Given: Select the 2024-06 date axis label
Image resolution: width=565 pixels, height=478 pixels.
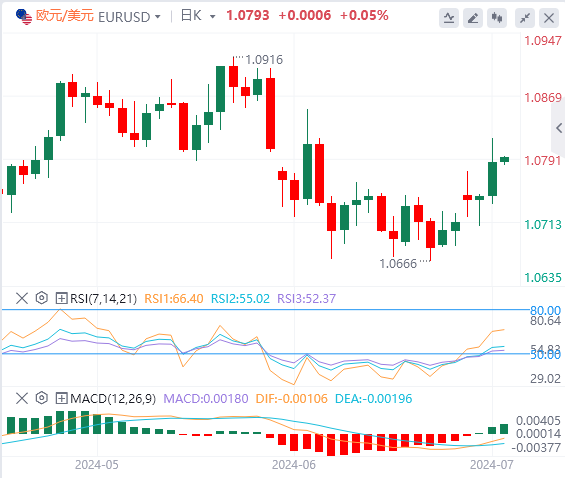Looking at the screenshot, I should tap(294, 465).
